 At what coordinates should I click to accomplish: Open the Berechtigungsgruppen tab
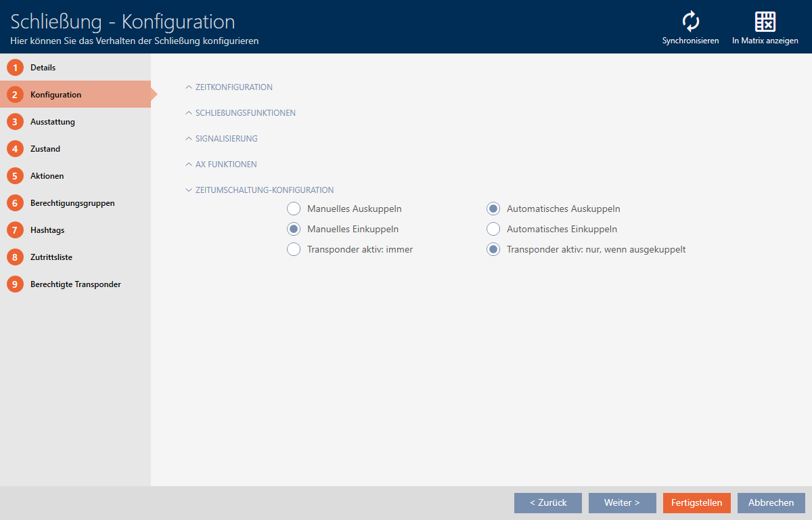pos(72,203)
